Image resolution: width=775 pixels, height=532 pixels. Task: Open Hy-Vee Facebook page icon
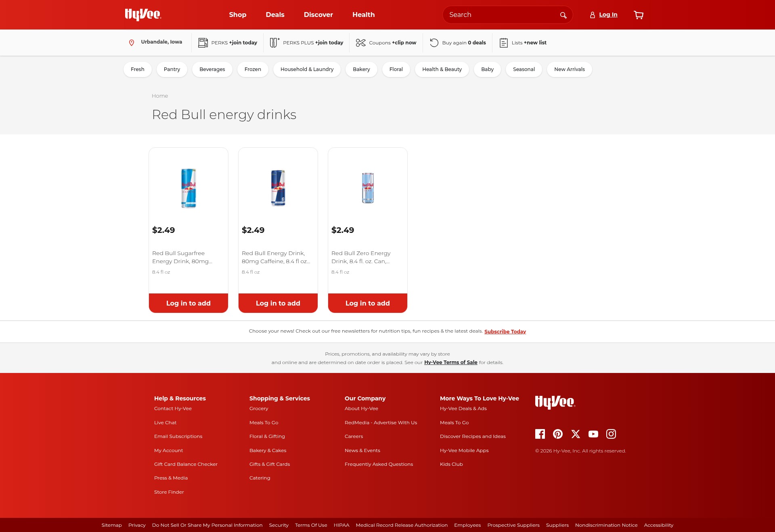(540, 434)
